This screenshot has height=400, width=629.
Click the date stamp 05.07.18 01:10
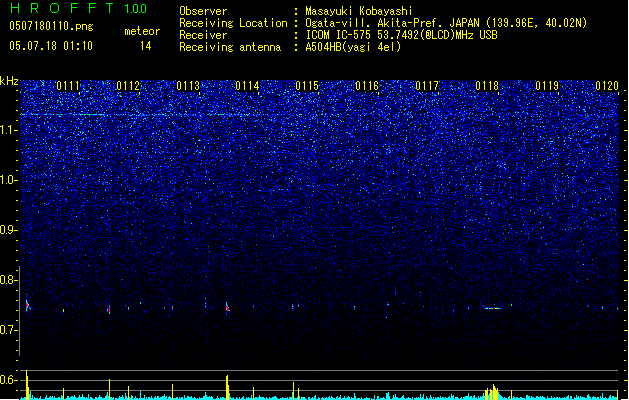tap(51, 45)
